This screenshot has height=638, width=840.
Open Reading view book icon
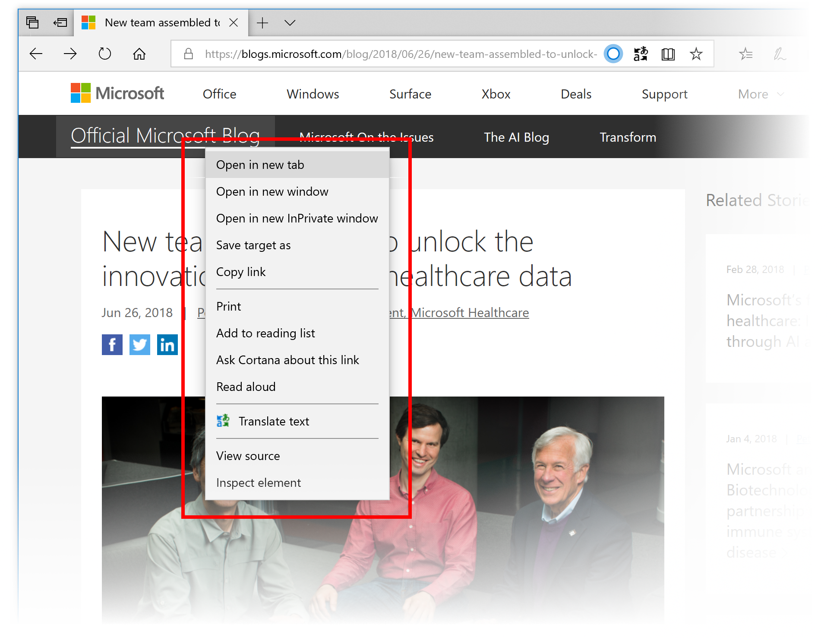pos(668,54)
